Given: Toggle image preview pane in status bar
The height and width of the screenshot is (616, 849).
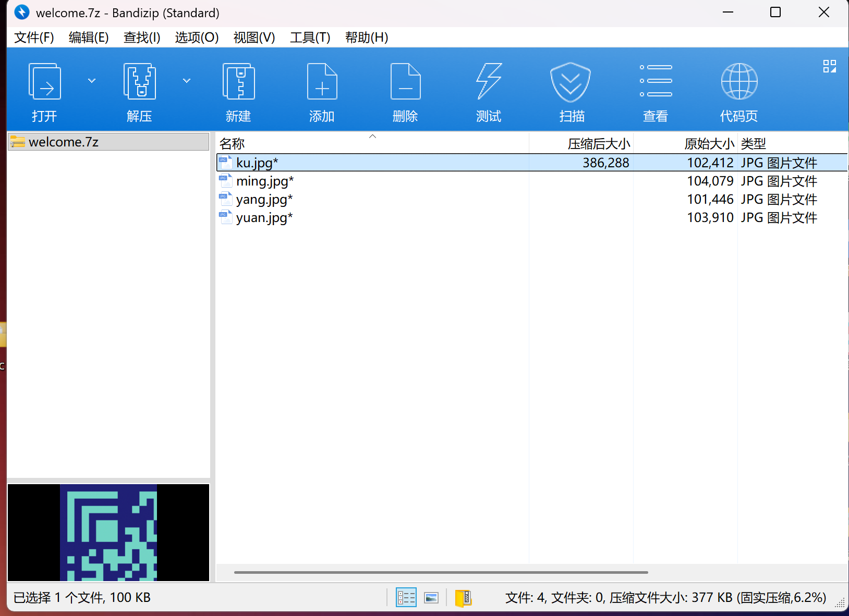Looking at the screenshot, I should tap(431, 597).
